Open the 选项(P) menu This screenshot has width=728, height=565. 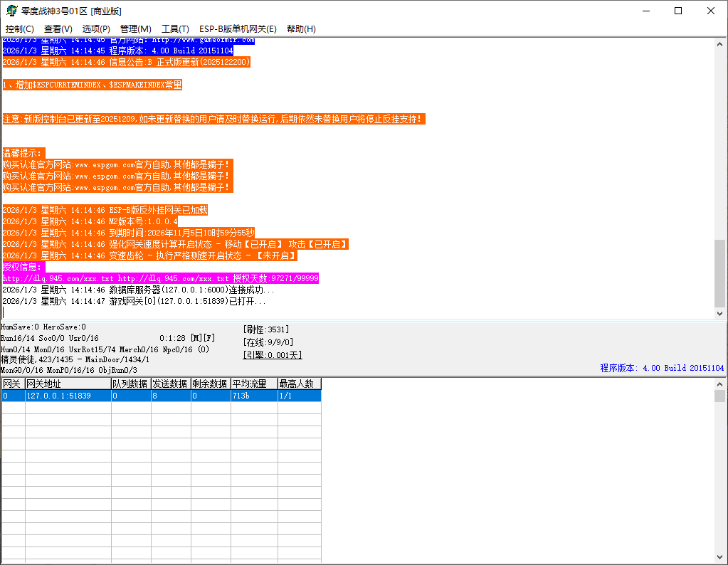coord(96,29)
